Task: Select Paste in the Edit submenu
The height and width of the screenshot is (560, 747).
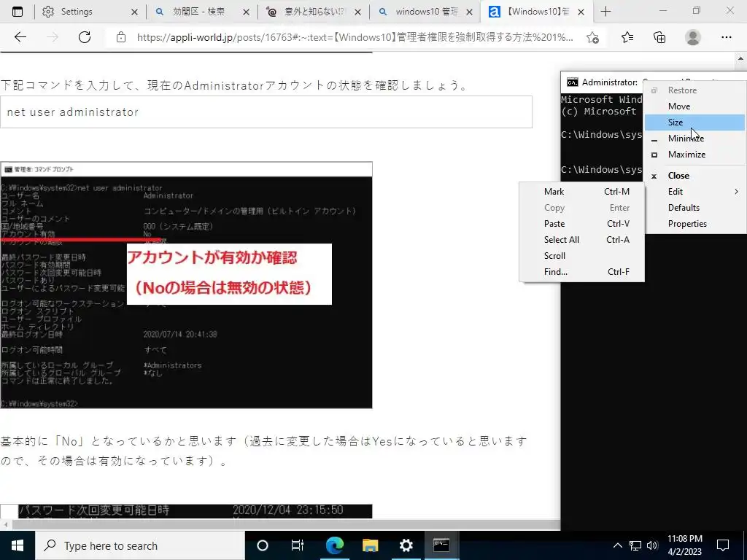Action: point(581,223)
